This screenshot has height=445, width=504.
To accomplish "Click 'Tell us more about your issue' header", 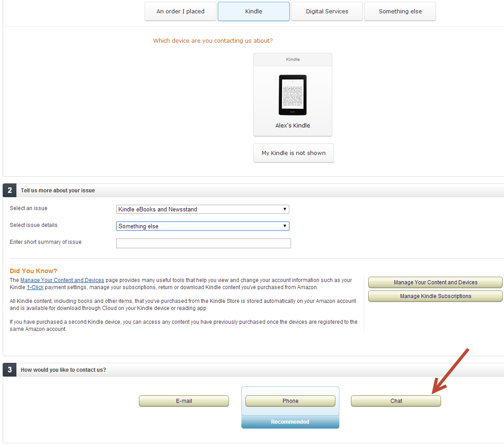I will click(x=58, y=191).
